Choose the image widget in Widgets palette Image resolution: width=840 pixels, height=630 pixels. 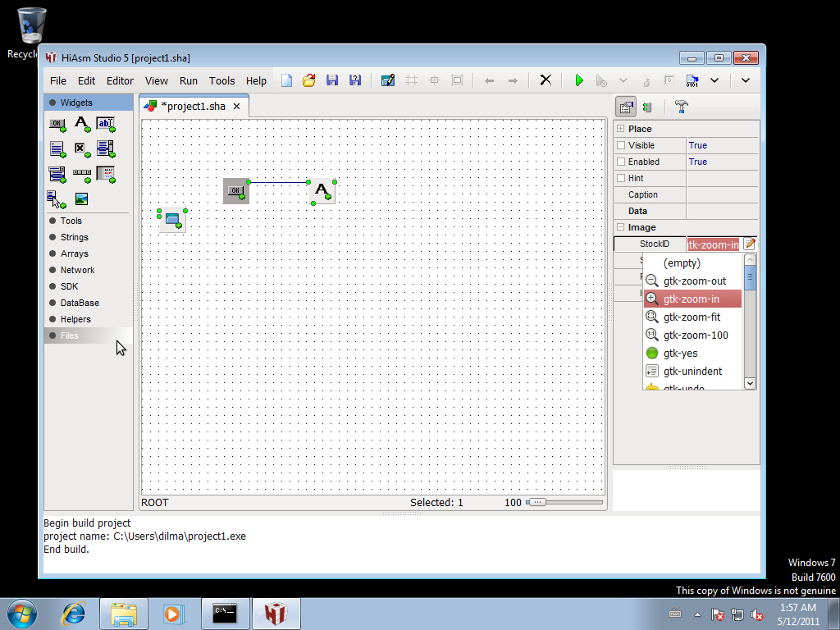click(81, 199)
